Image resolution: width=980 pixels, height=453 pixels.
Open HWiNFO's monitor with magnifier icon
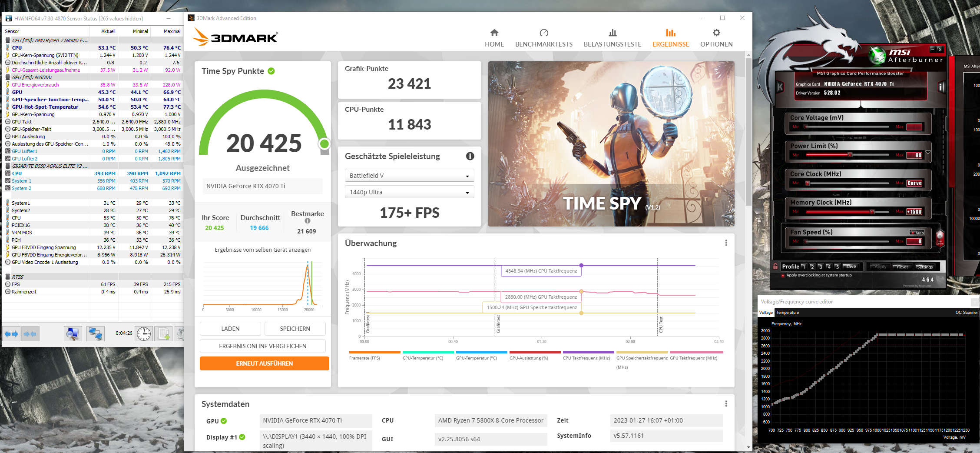tap(73, 334)
